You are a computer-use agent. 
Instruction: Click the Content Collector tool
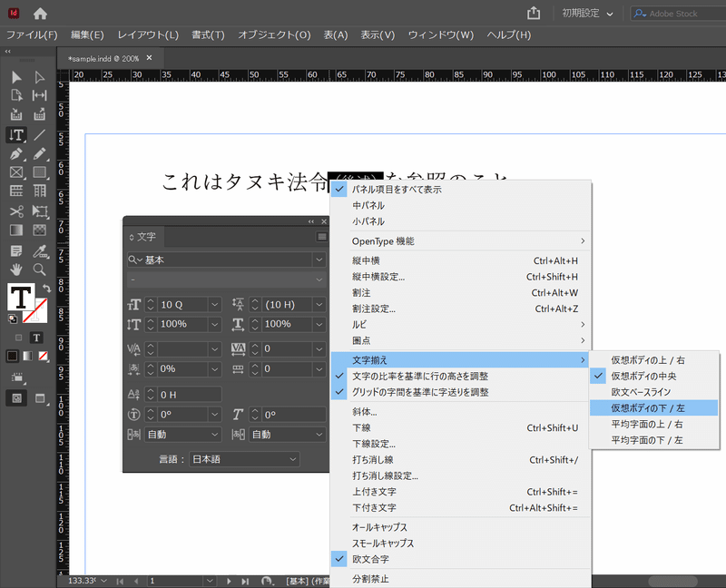pos(16,114)
